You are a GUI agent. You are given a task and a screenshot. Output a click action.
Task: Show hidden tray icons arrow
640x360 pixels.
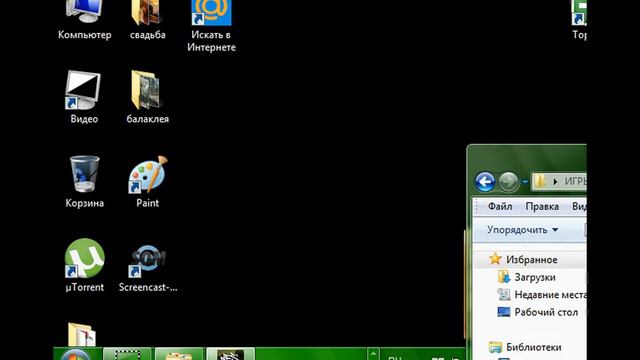(373, 354)
